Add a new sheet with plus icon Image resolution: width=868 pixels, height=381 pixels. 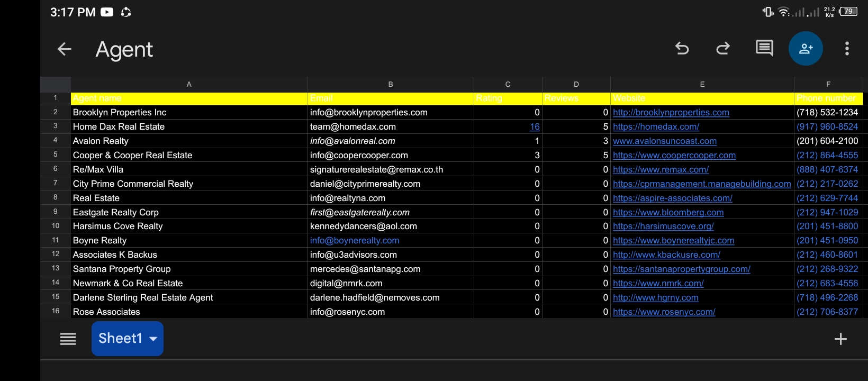click(x=840, y=339)
